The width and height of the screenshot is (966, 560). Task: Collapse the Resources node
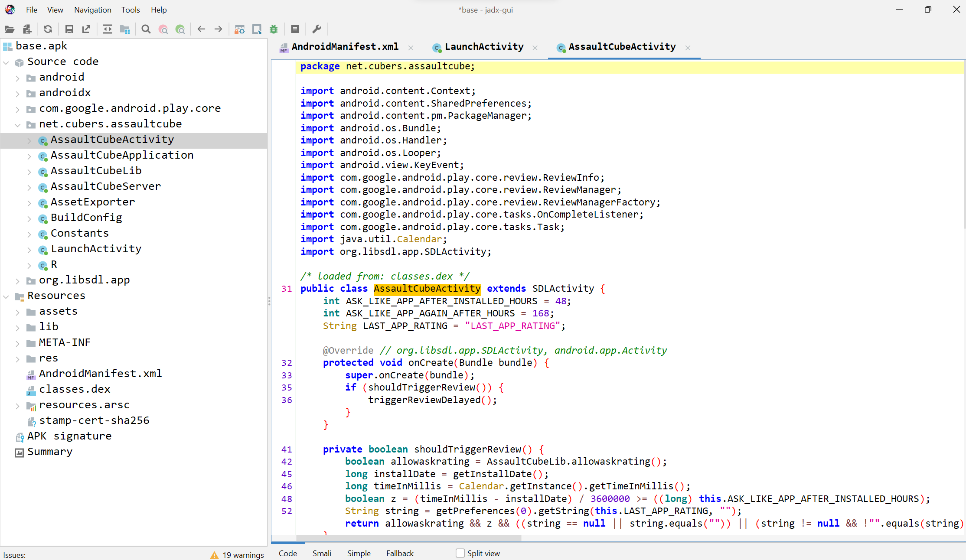point(6,296)
